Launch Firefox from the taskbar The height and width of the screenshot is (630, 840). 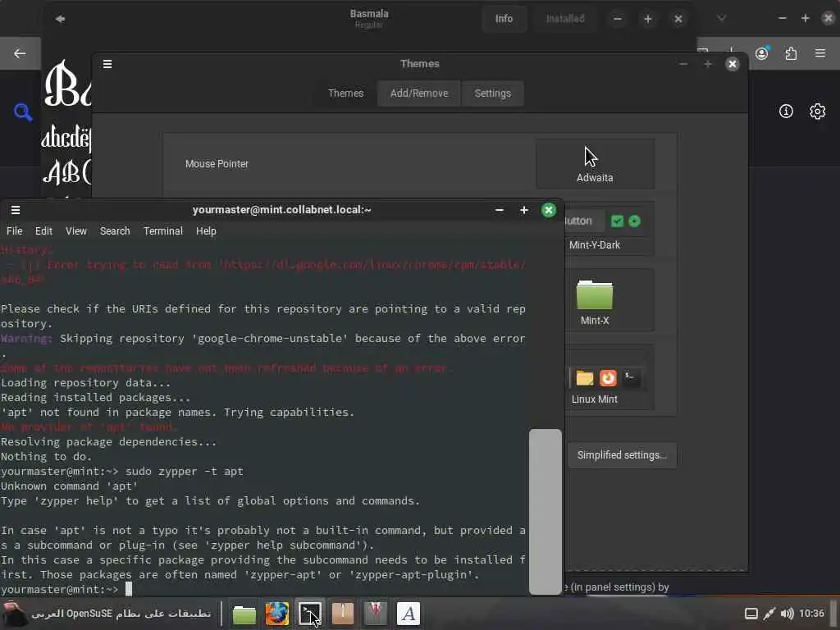pos(277,614)
